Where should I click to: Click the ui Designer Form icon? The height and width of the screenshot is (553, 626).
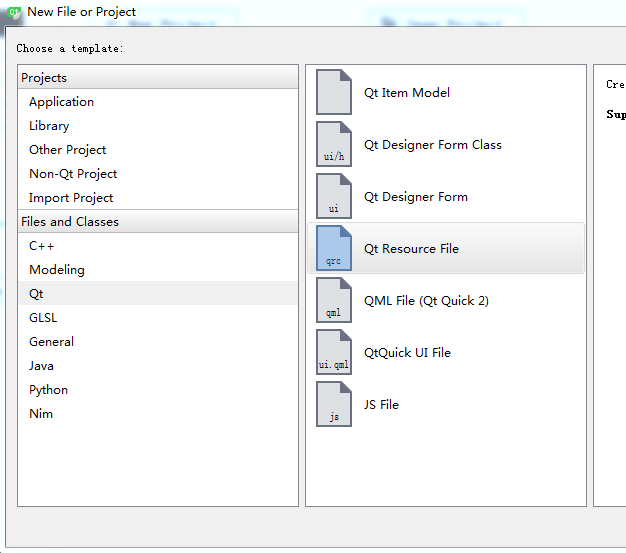pyautogui.click(x=334, y=196)
